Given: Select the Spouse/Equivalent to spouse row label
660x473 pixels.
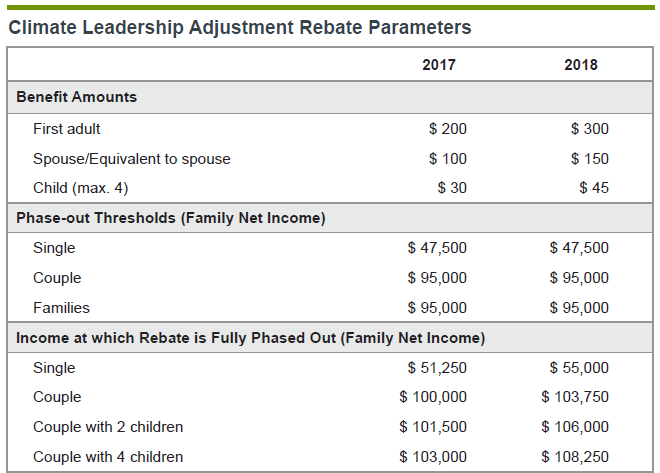Looking at the screenshot, I should (x=132, y=158).
